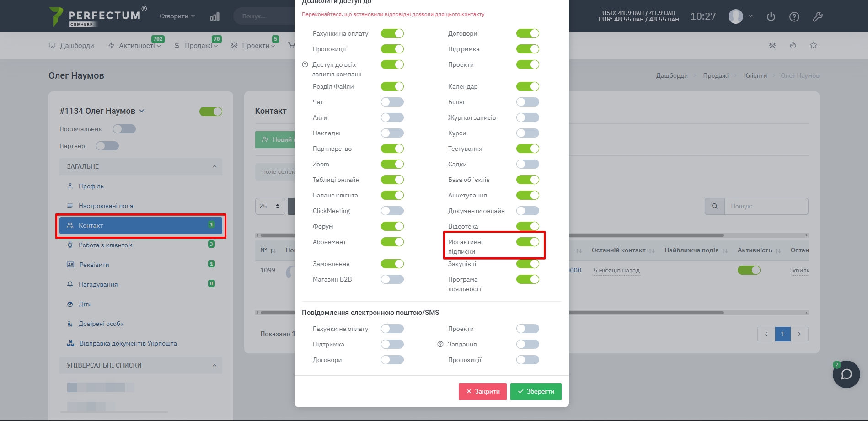Select Реквізити in the sidebar
Viewport: 868px width, 421px height.
[94, 265]
